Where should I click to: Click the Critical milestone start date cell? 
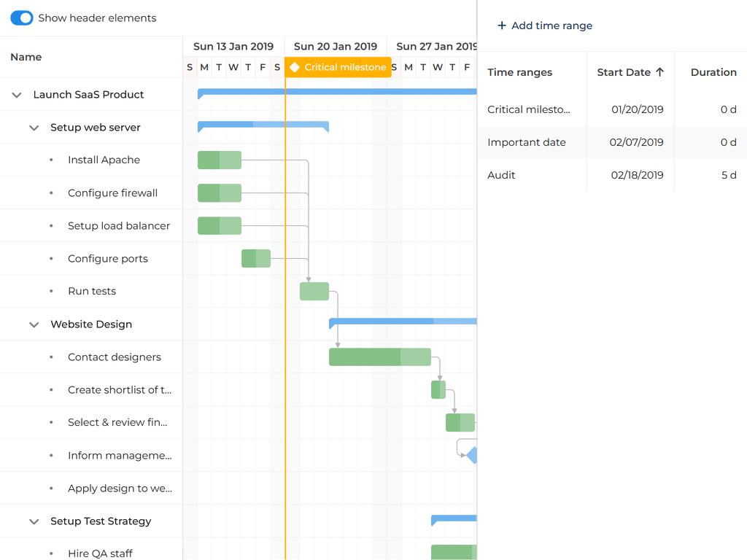(x=637, y=109)
